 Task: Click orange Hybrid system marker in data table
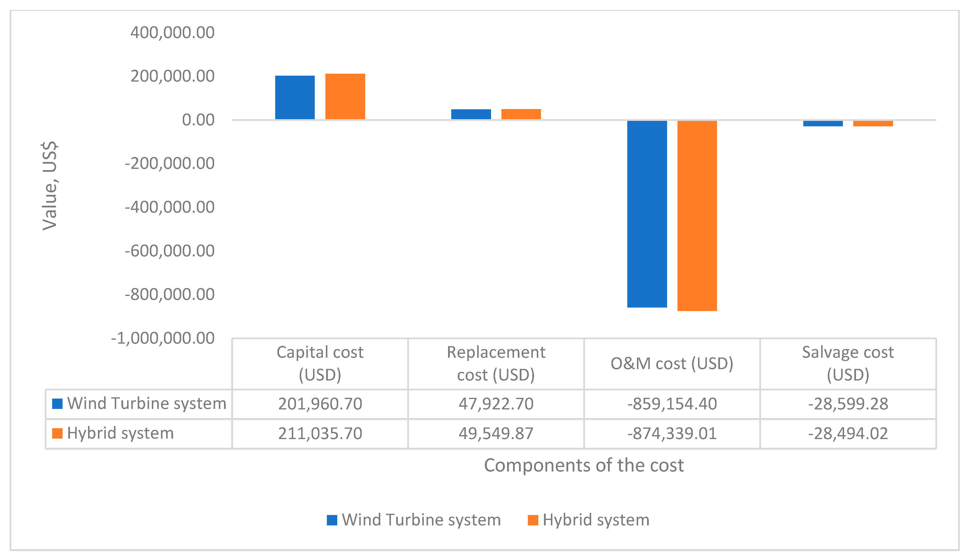coord(57,433)
